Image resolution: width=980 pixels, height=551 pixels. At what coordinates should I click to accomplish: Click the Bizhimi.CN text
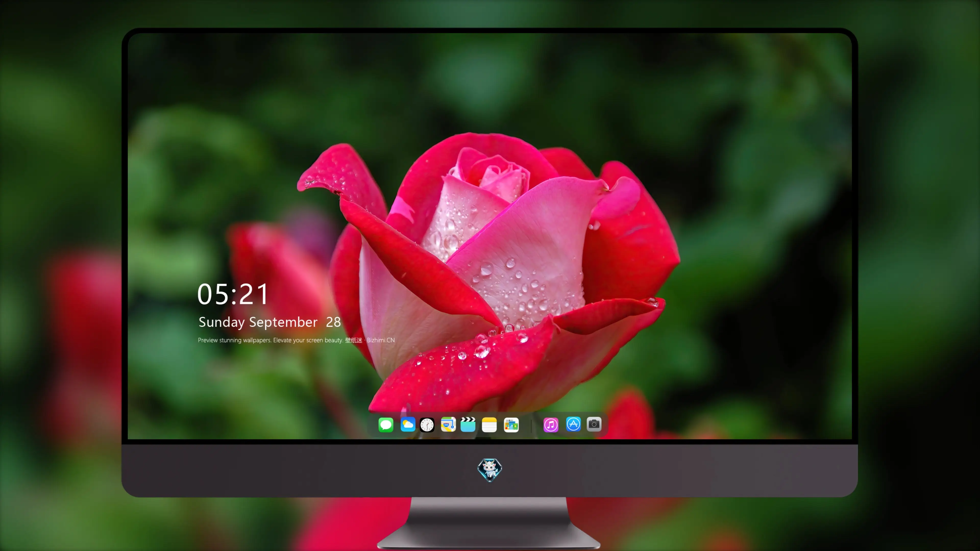381,340
